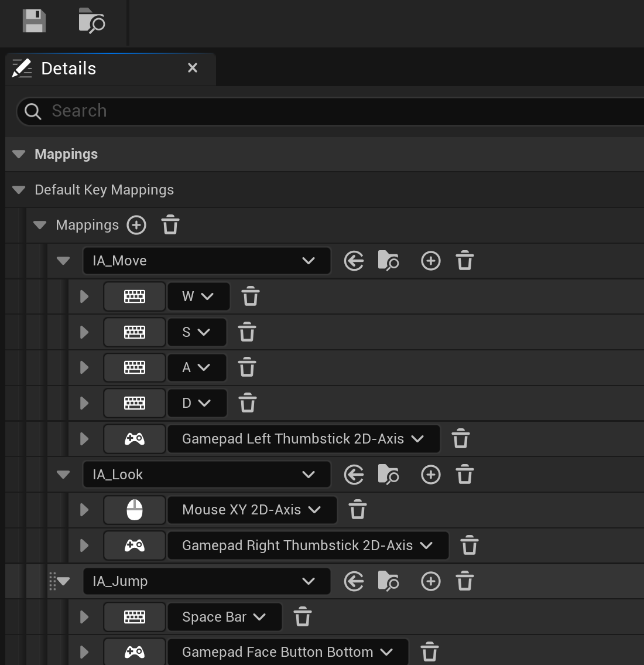The height and width of the screenshot is (665, 644).
Task: Expand the W key mapping row
Action: (x=84, y=296)
